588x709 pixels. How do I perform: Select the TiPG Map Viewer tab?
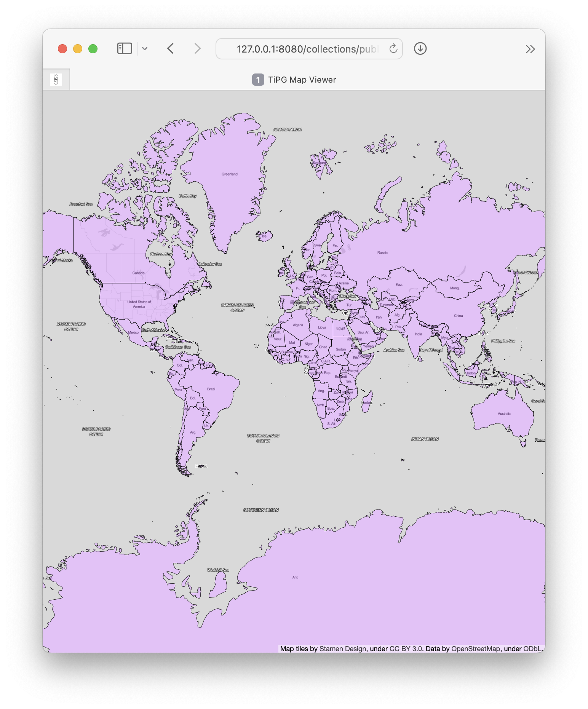[301, 80]
